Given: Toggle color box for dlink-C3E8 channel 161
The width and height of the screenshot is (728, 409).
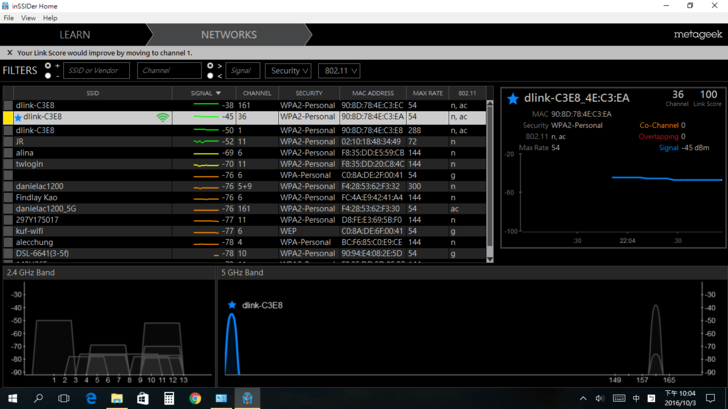Looking at the screenshot, I should click(x=8, y=105).
